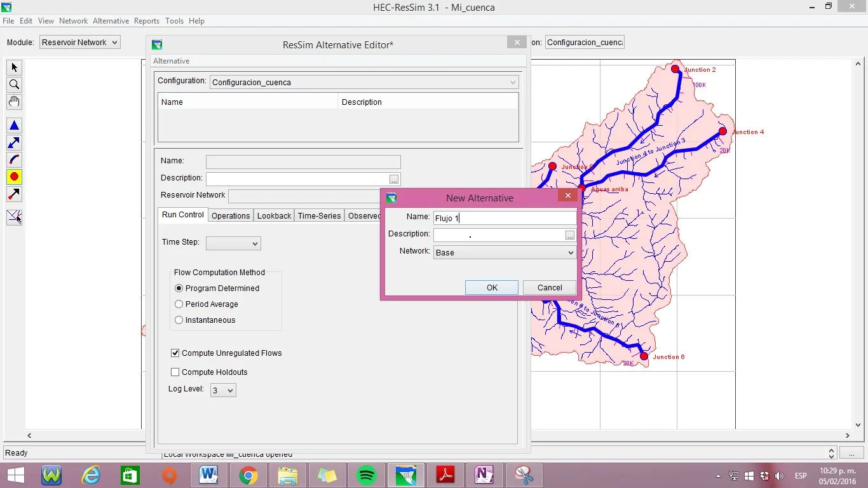This screenshot has width=868, height=488.
Task: Switch to the Lookback tab
Action: (274, 215)
